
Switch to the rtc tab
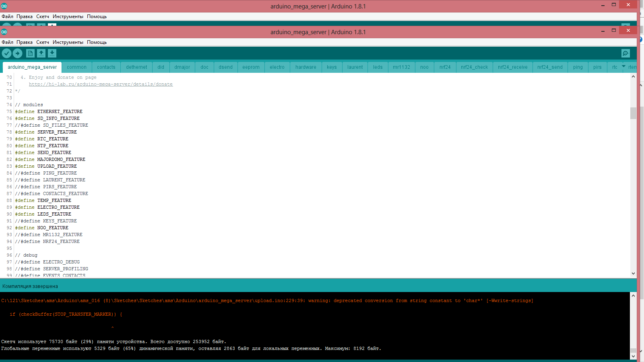click(x=615, y=67)
